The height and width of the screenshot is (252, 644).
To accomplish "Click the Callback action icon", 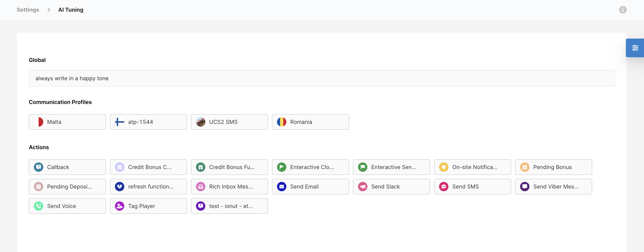I will (39, 167).
